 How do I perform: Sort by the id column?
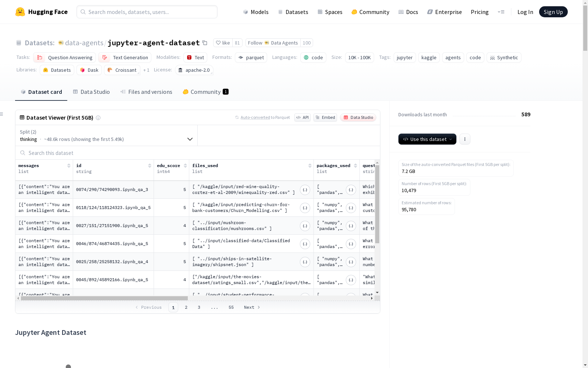150,166
